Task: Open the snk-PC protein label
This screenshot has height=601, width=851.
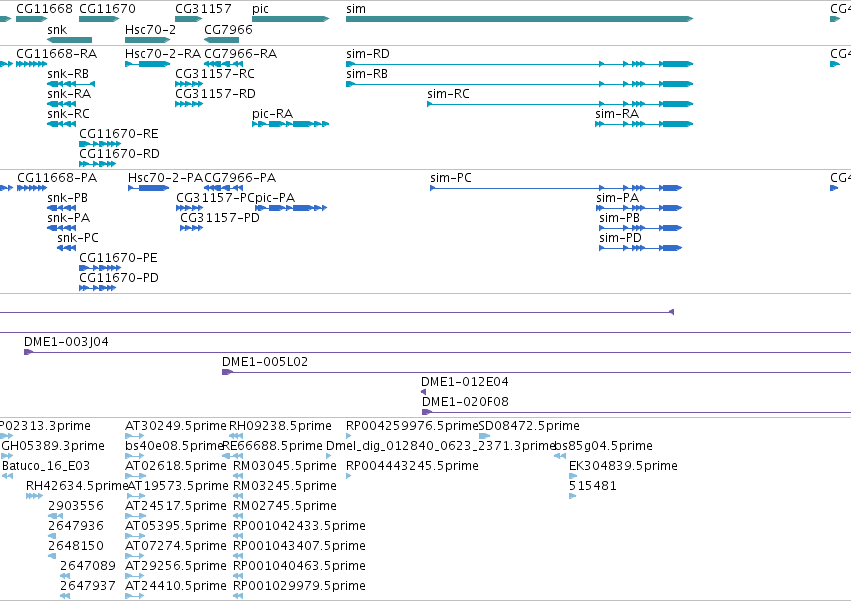Action: (x=78, y=238)
